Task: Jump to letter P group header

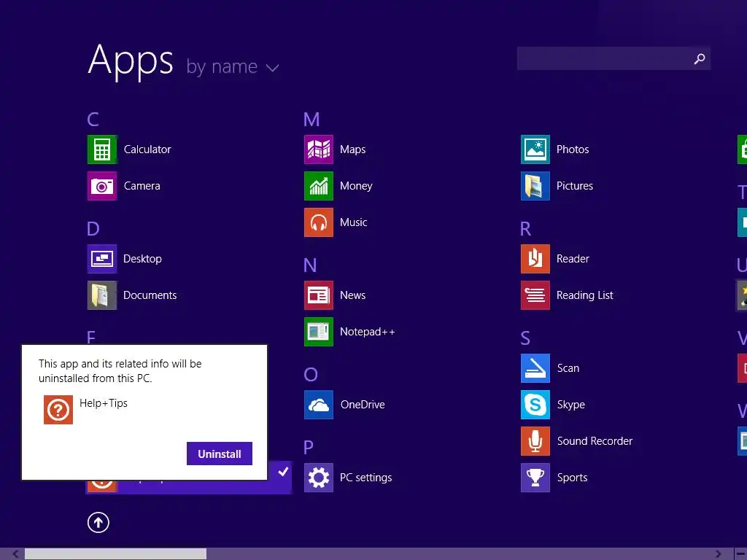Action: click(309, 448)
